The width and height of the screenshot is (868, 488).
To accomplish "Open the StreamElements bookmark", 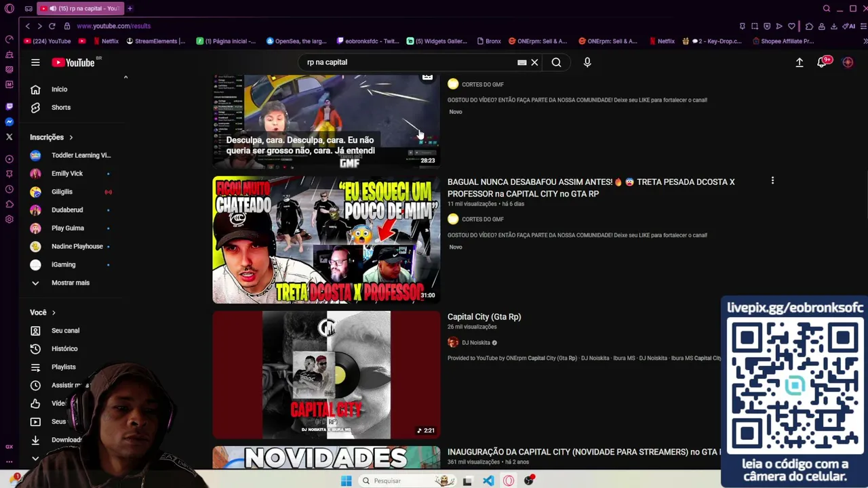I will coord(155,41).
